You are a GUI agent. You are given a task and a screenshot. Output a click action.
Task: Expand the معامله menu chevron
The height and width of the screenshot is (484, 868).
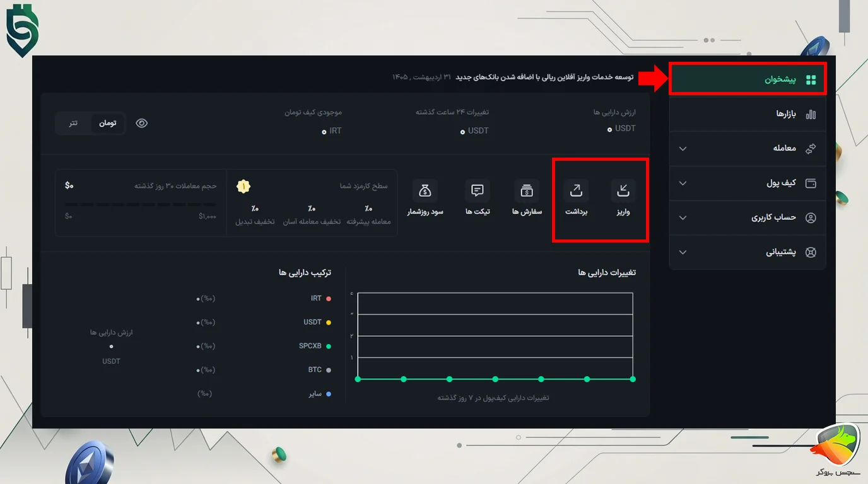pyautogui.click(x=683, y=149)
